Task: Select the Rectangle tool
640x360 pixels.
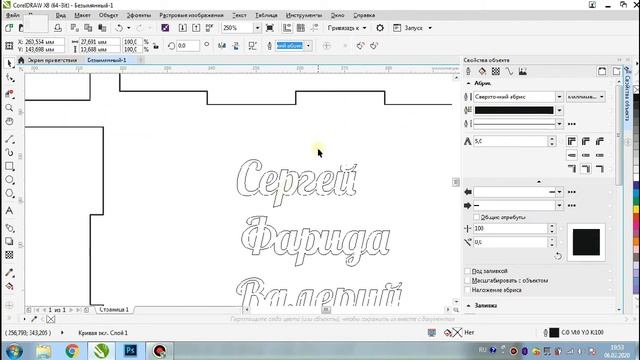Action: click(x=10, y=167)
